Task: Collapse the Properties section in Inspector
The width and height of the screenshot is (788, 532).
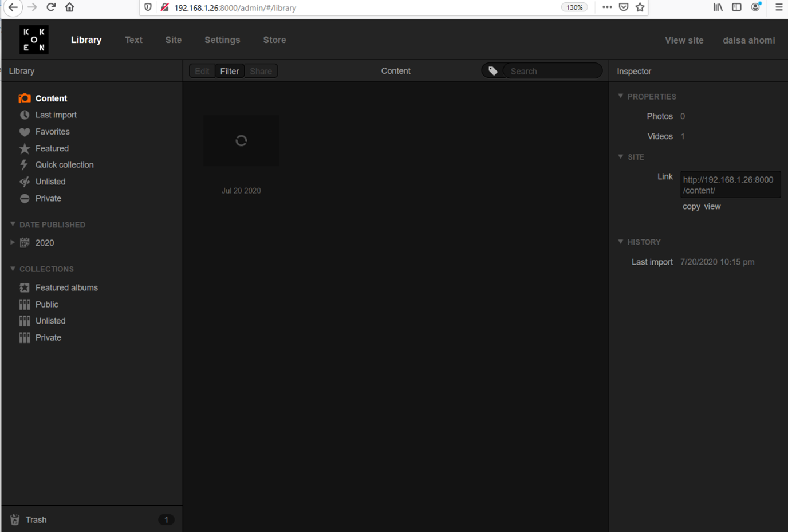Action: [620, 96]
